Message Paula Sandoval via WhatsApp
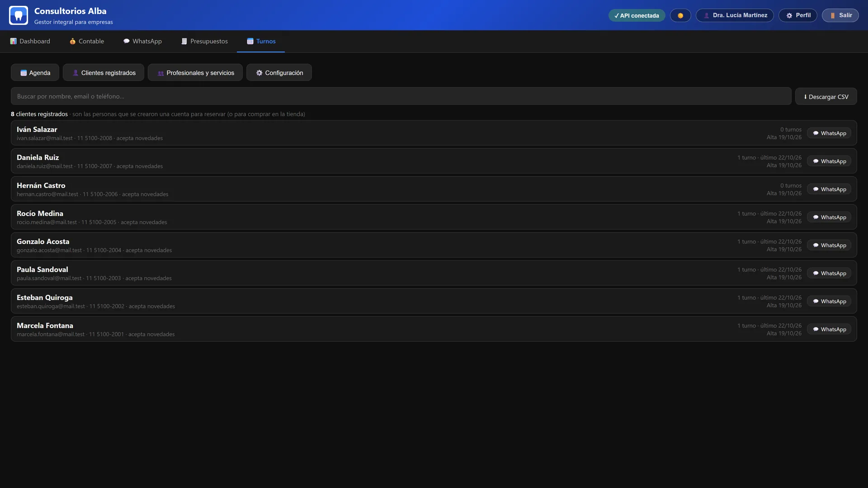Viewport: 868px width, 488px height. [829, 273]
